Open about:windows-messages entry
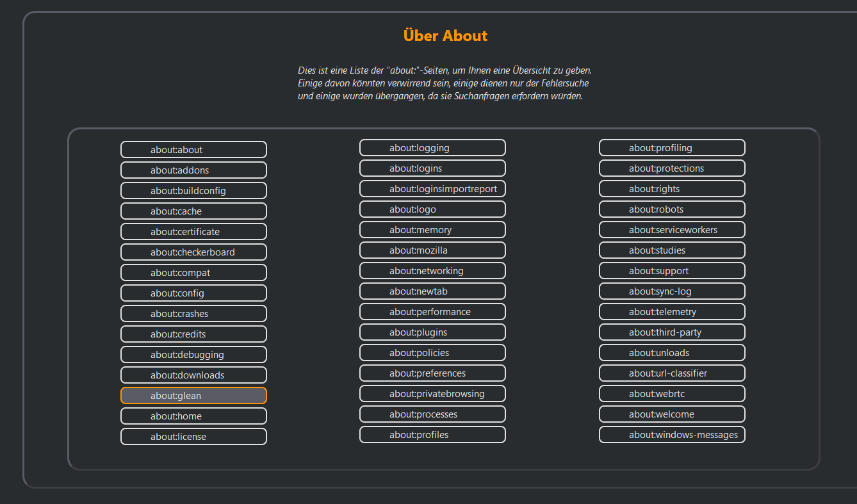857x504 pixels. 672,435
